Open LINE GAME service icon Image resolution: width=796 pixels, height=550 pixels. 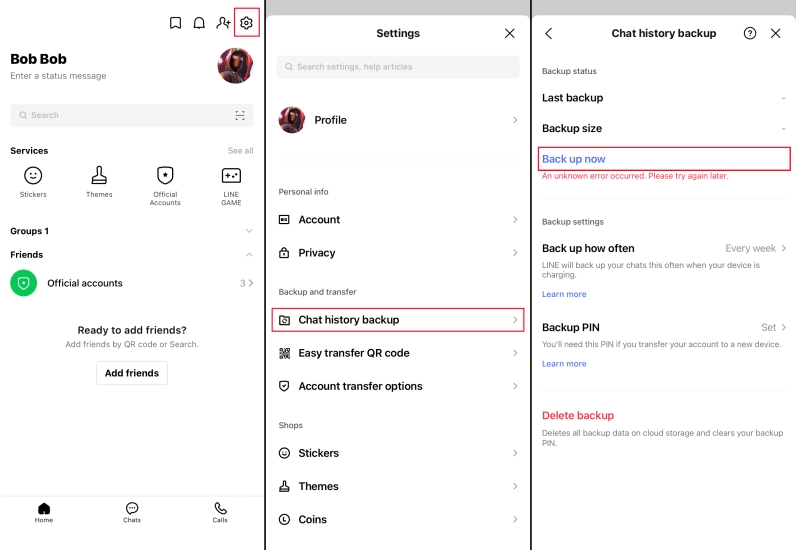tap(231, 177)
